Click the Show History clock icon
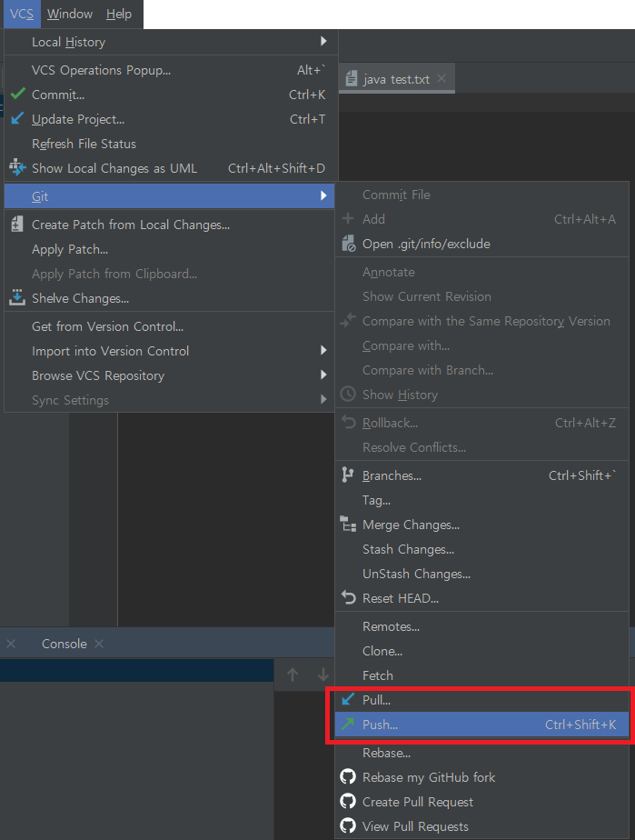 click(x=348, y=395)
